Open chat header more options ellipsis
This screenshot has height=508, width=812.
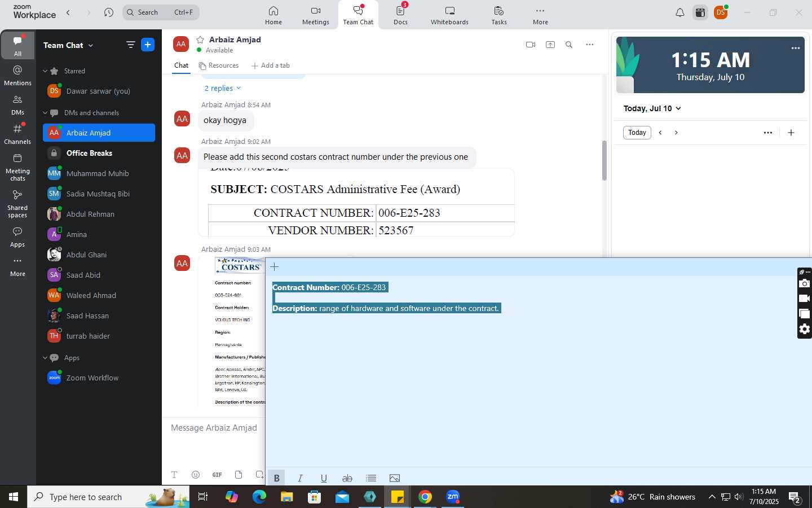point(590,45)
